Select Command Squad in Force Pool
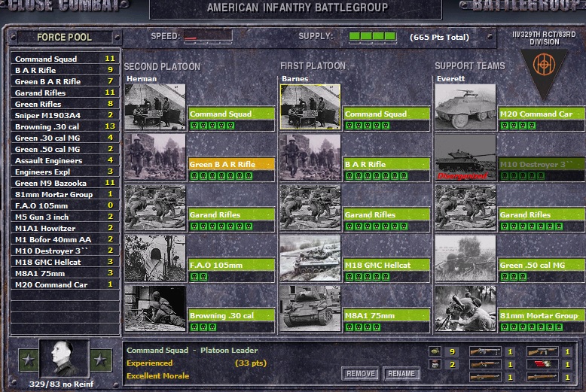 point(65,59)
